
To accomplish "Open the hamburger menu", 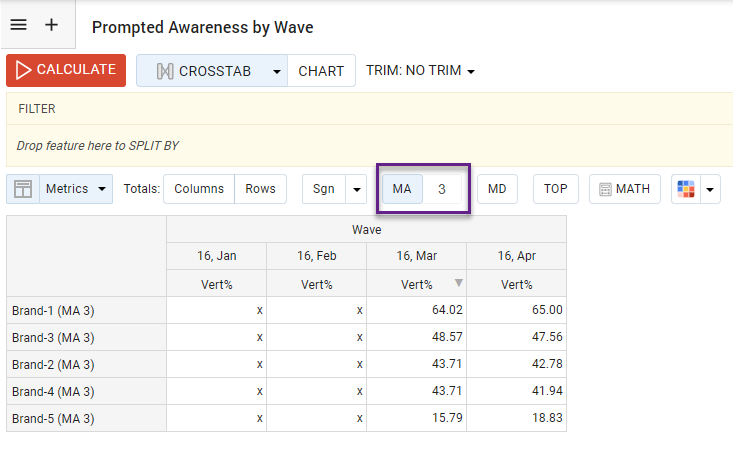I will (19, 24).
